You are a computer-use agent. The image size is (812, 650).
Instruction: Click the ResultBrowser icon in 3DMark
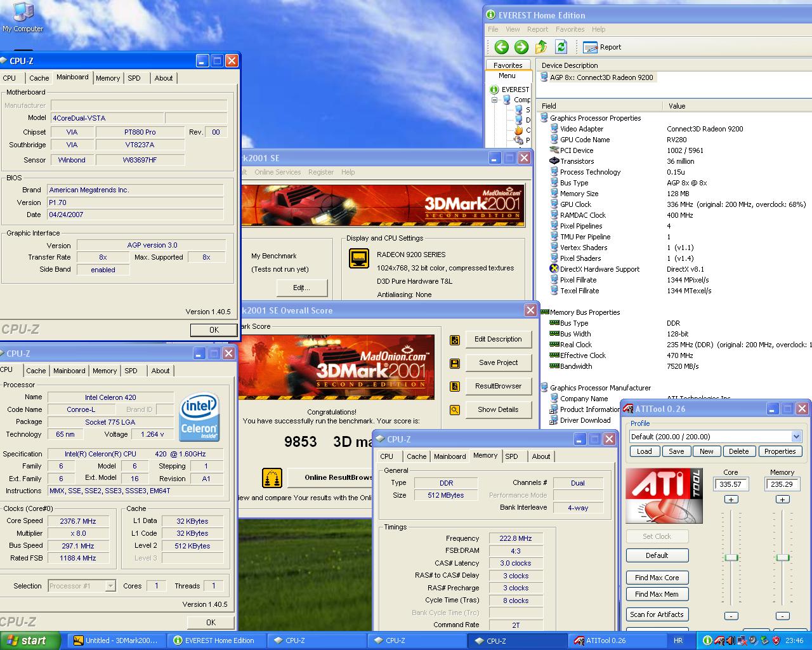[455, 387]
